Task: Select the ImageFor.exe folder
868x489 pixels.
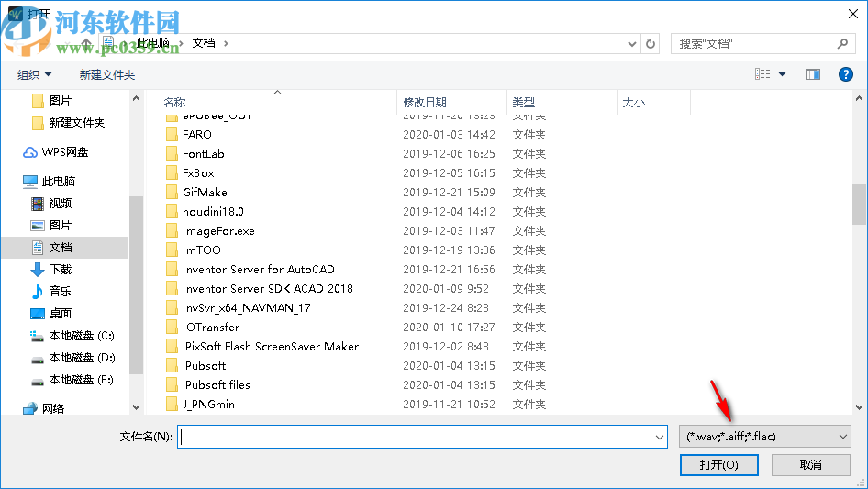Action: 218,231
